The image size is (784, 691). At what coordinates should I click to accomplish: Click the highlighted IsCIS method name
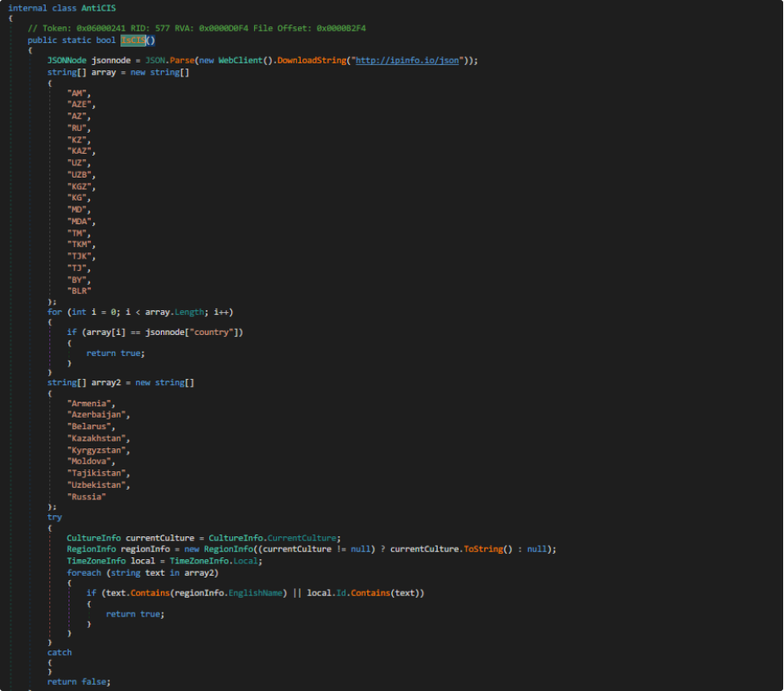point(132,40)
